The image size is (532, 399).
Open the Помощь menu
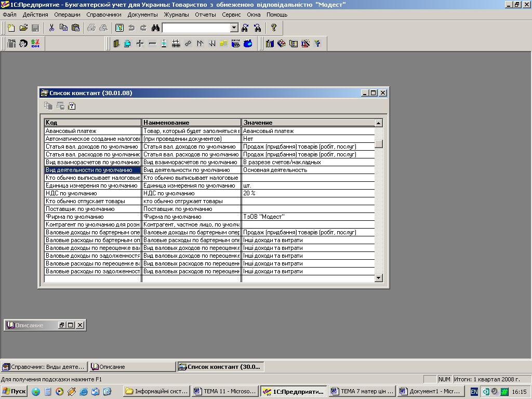point(277,15)
